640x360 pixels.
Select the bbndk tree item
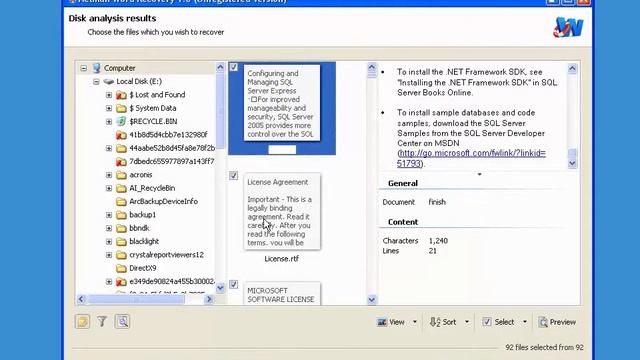point(139,228)
